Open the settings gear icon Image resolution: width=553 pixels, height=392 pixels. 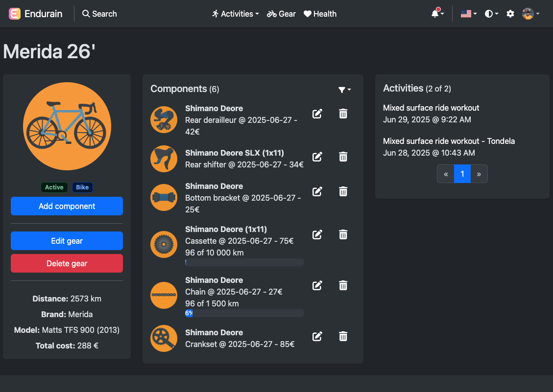510,14
